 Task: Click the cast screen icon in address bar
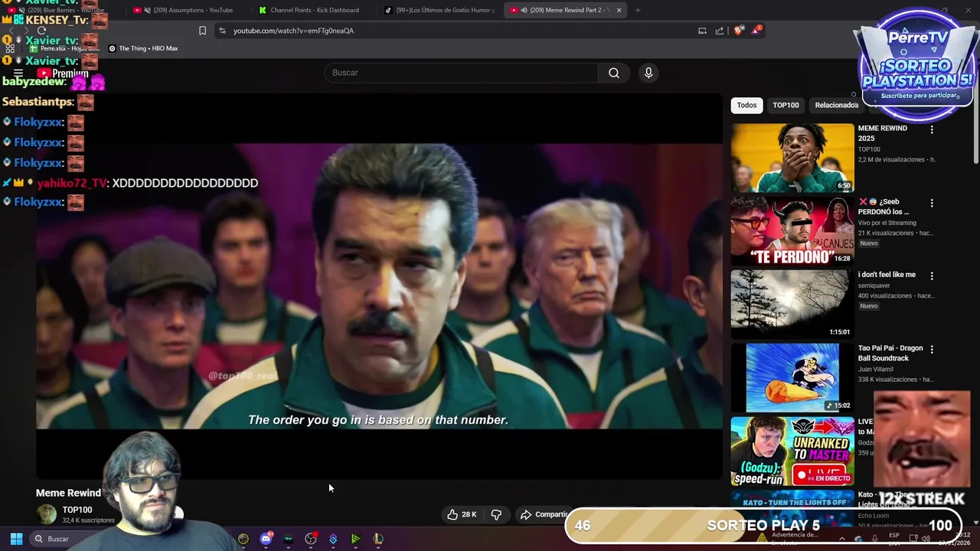[702, 31]
